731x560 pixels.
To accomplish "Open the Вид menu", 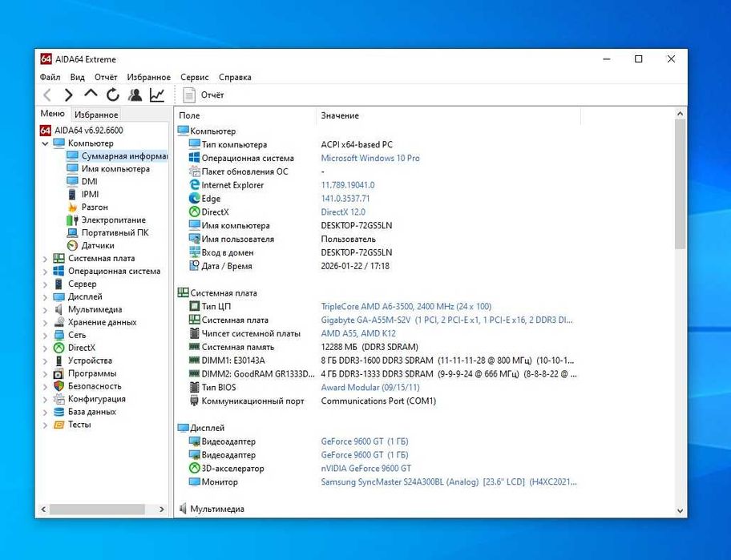I will point(78,77).
